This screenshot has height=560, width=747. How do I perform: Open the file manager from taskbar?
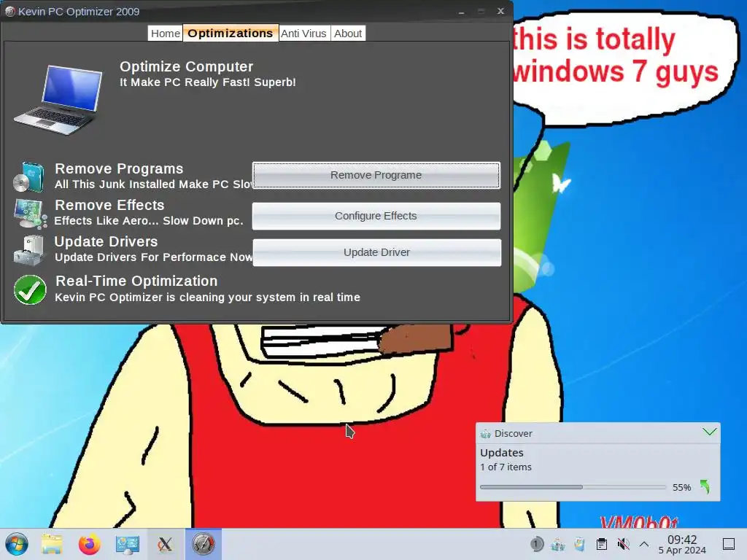tap(52, 544)
